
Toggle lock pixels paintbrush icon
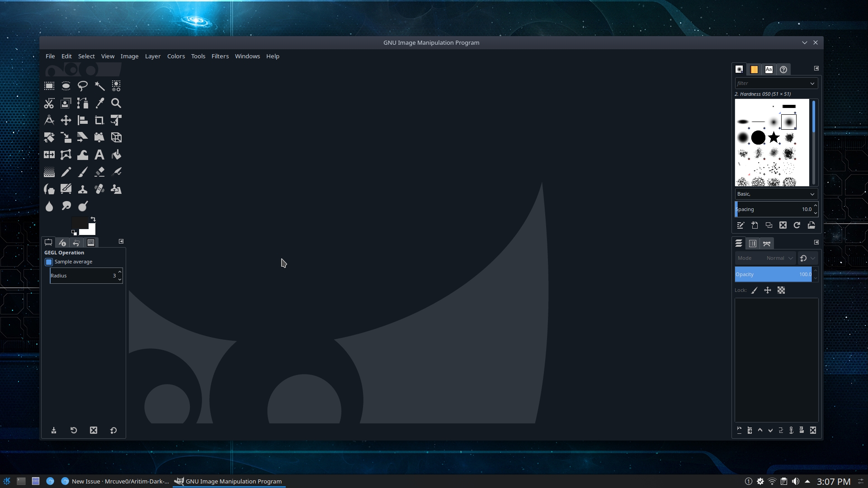point(754,290)
